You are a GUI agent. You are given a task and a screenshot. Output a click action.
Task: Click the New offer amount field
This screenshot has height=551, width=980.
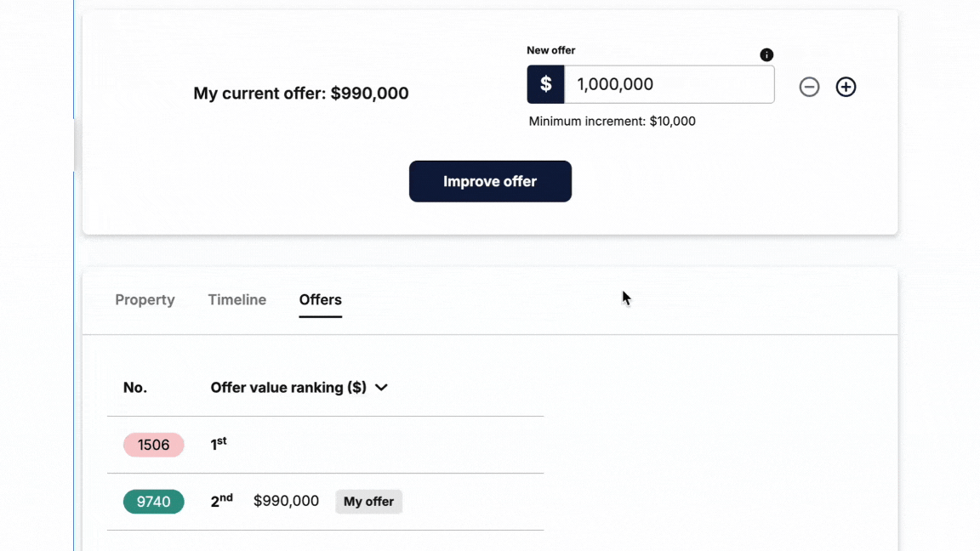pos(669,84)
